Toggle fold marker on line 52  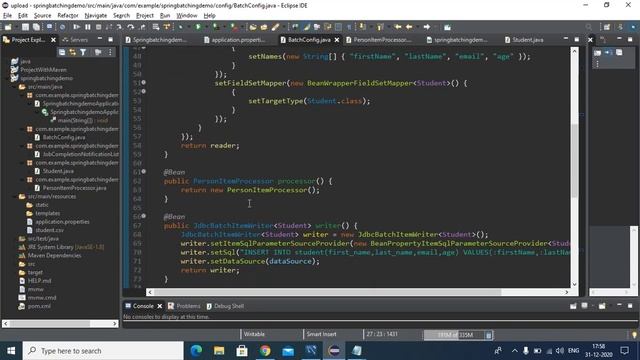point(144,91)
